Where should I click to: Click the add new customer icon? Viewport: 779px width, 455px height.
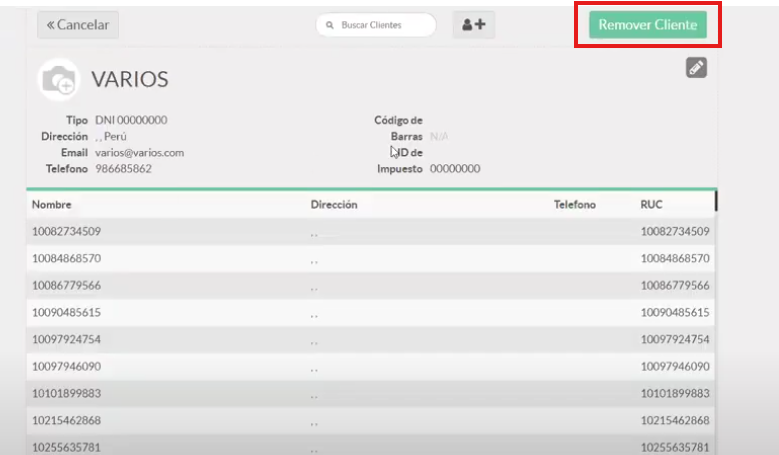click(473, 25)
